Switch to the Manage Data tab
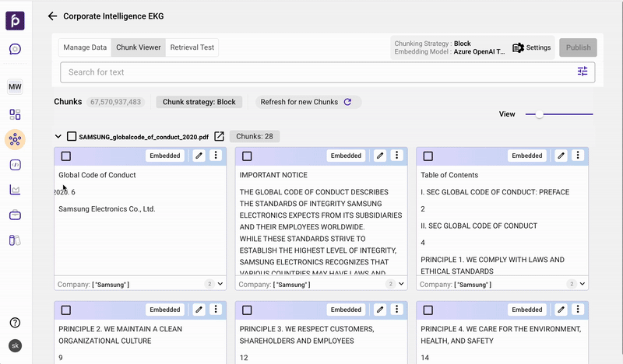 85,47
